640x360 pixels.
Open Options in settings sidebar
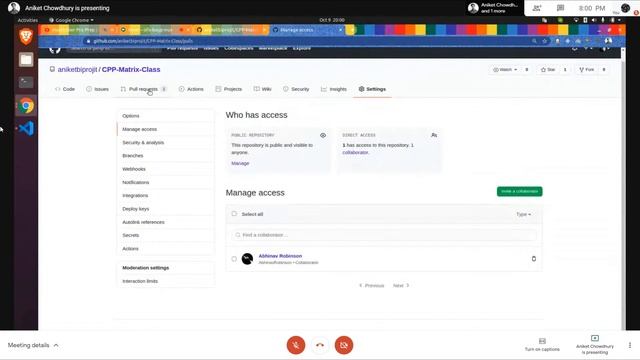[166, 116]
